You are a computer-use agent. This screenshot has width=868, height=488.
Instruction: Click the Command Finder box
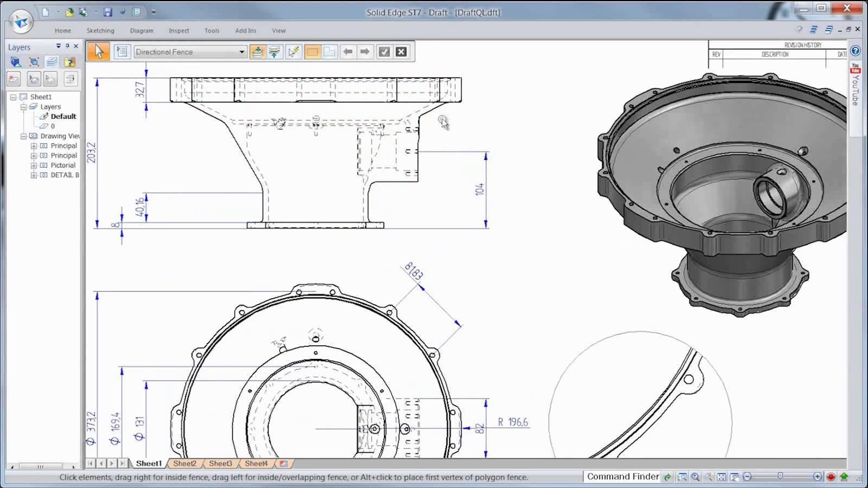(x=622, y=477)
